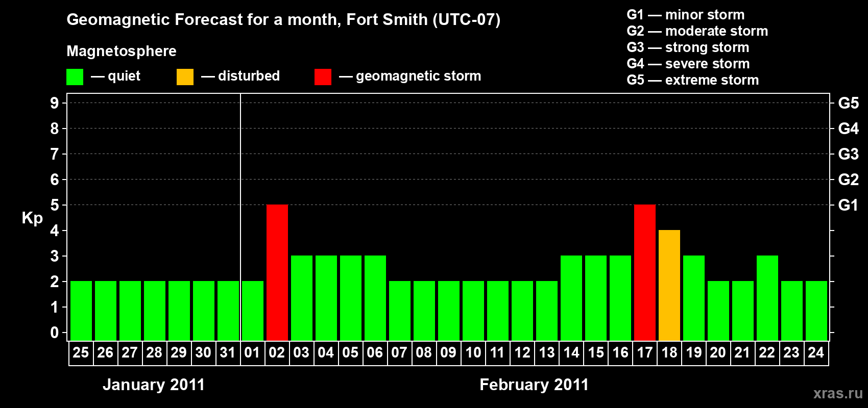Viewport: 868px width, 408px height.
Task: Click the '— quiet' legend label
Action: tap(116, 76)
